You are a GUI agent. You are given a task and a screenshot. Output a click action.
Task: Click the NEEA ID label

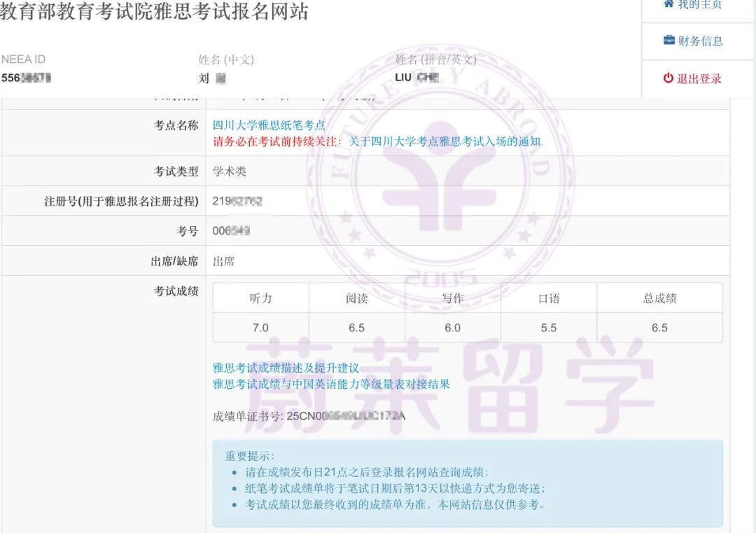[x=23, y=60]
